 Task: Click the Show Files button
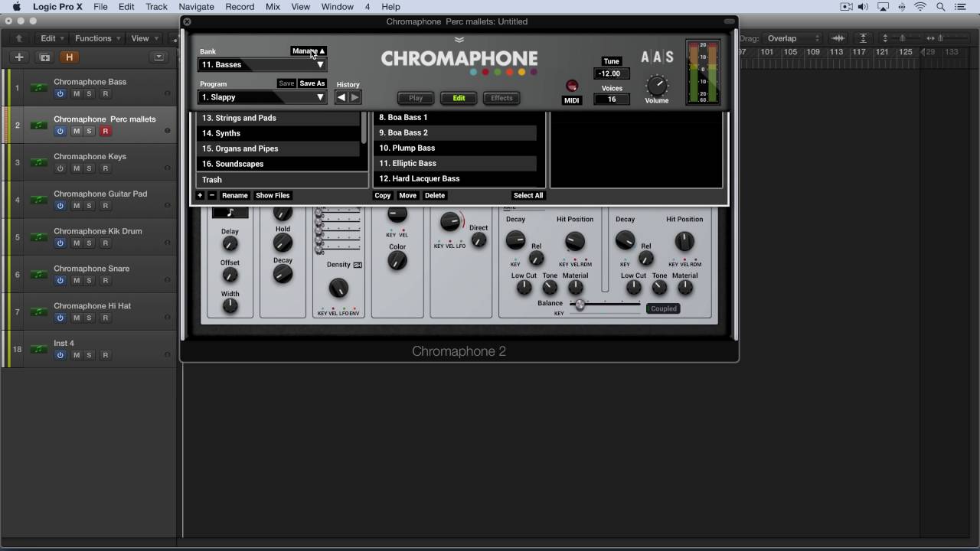point(273,195)
